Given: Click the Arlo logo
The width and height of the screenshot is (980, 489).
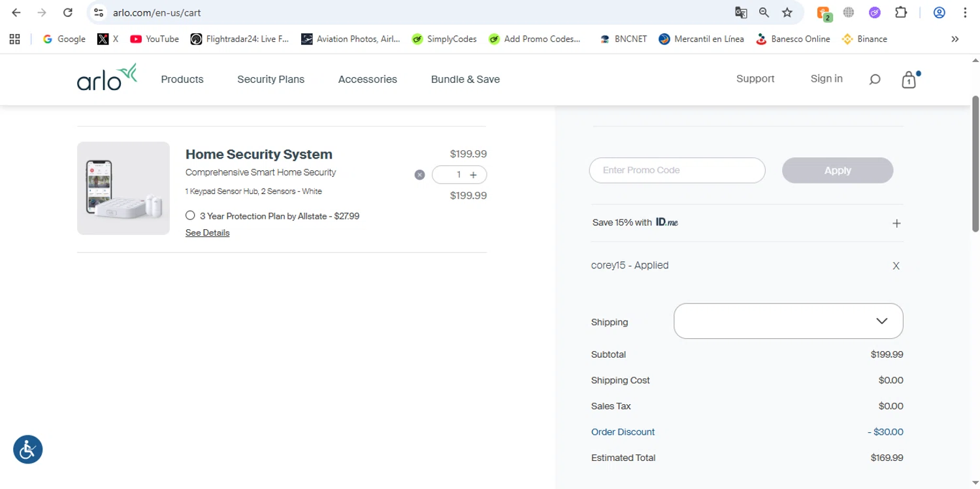Looking at the screenshot, I should (106, 78).
